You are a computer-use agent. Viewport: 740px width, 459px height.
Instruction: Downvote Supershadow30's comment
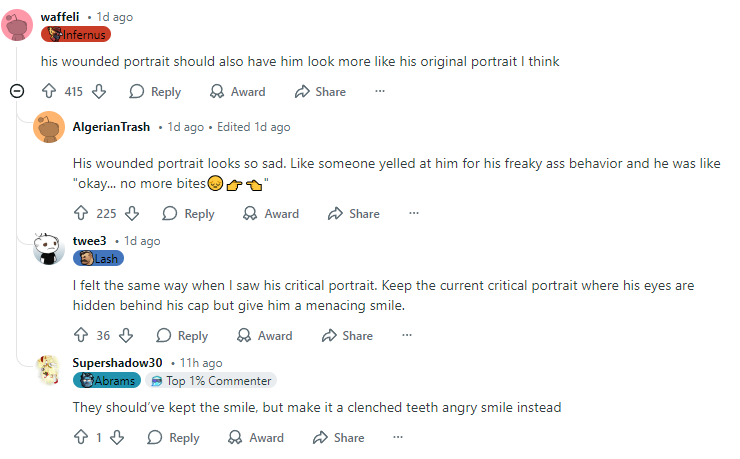pos(116,438)
